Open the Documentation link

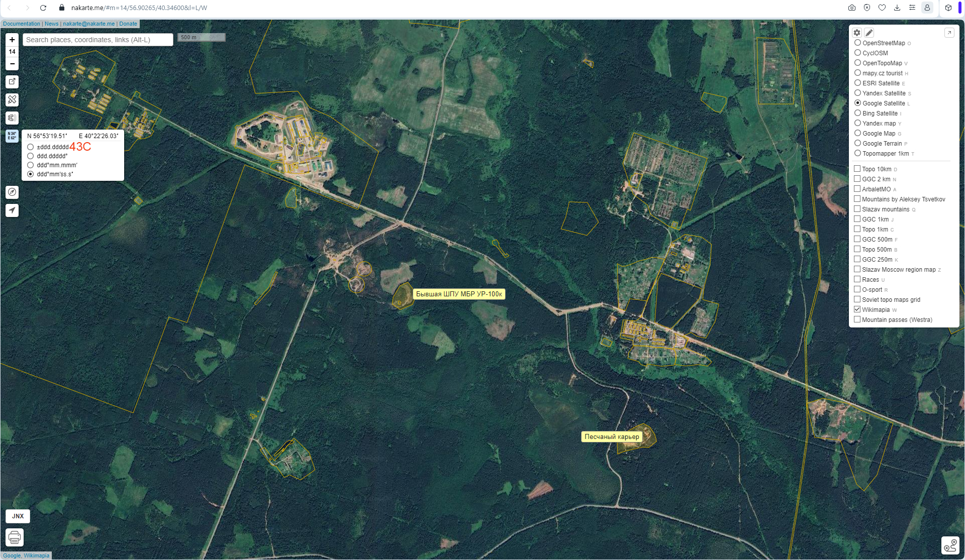[22, 24]
